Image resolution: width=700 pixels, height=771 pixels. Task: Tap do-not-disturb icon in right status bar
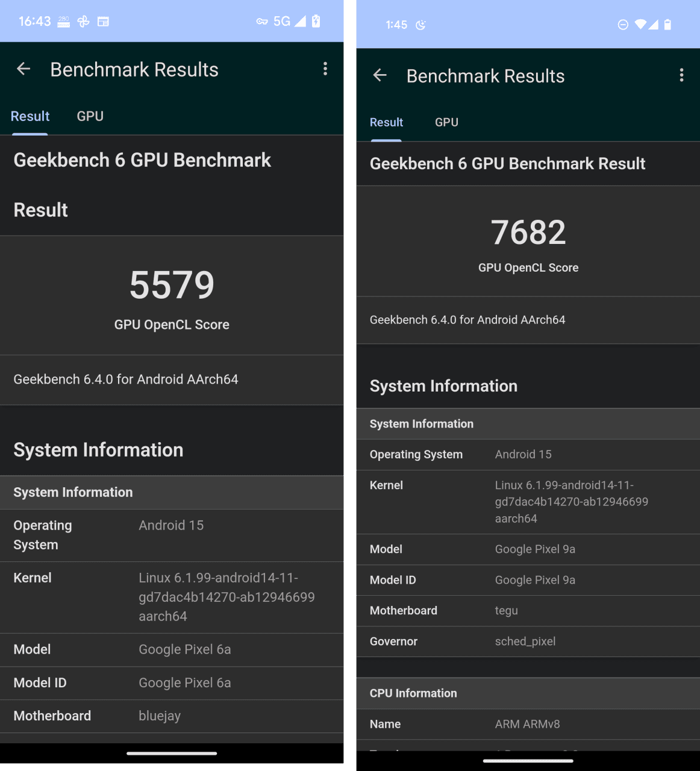click(623, 25)
